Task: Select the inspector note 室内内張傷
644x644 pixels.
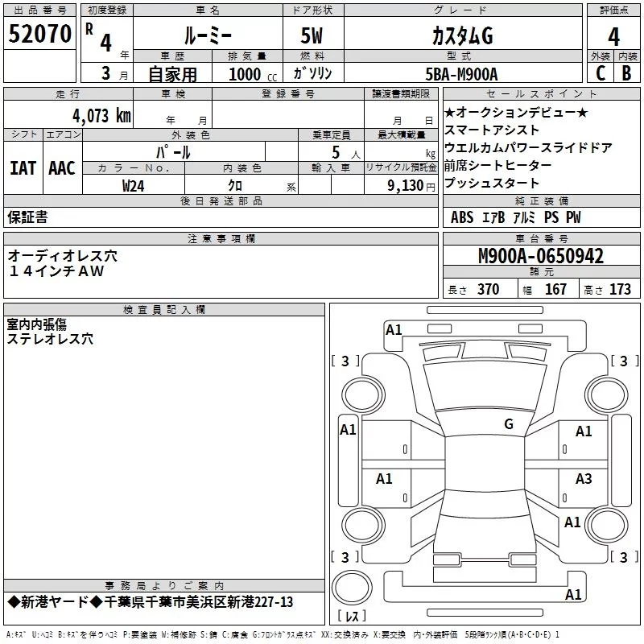Action: click(36, 324)
